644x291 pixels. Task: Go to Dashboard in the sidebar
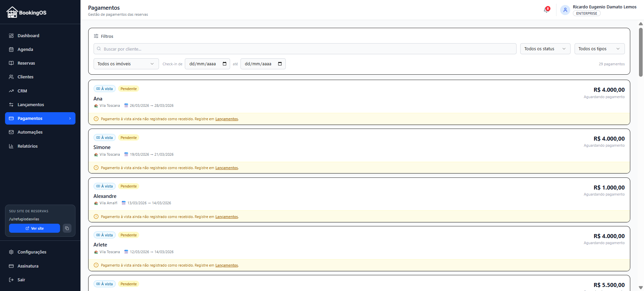(28, 36)
